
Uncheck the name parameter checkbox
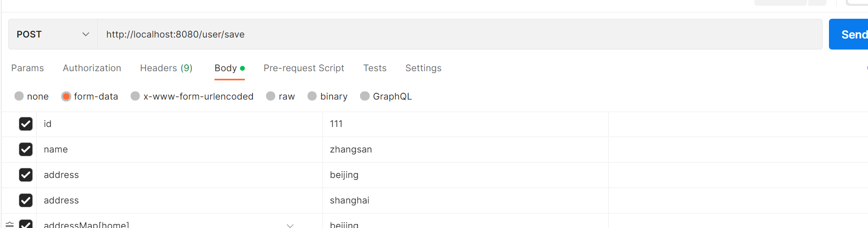coord(26,150)
